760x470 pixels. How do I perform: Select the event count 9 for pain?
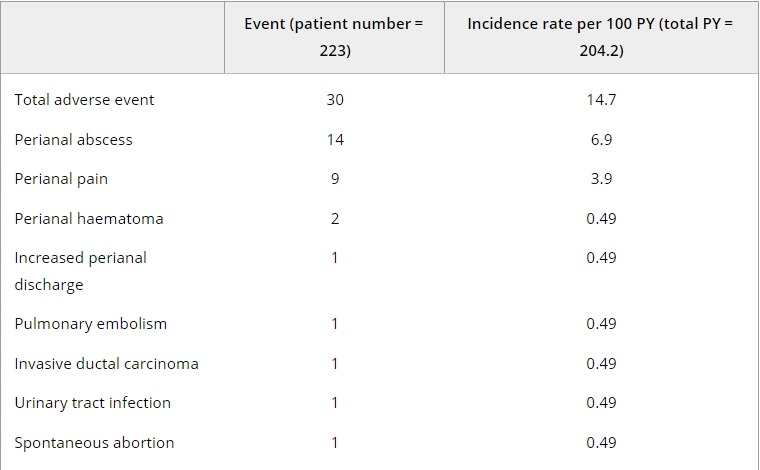point(334,179)
